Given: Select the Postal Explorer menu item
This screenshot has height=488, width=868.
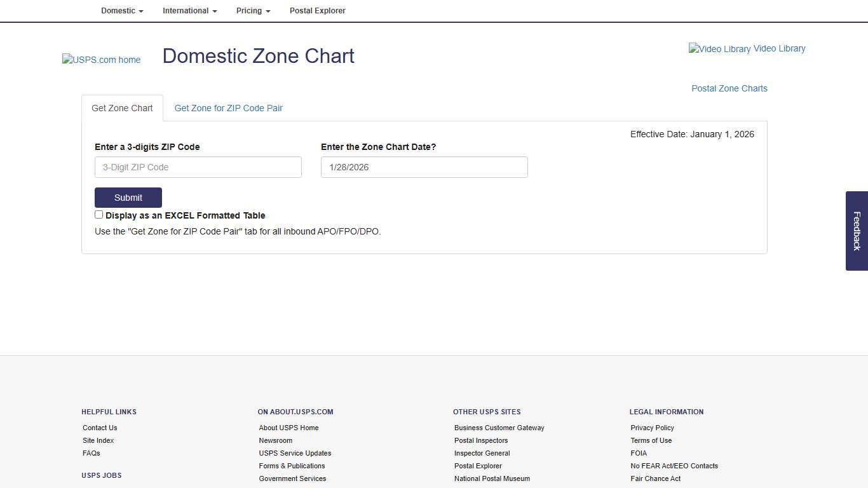Looking at the screenshot, I should pos(317,11).
